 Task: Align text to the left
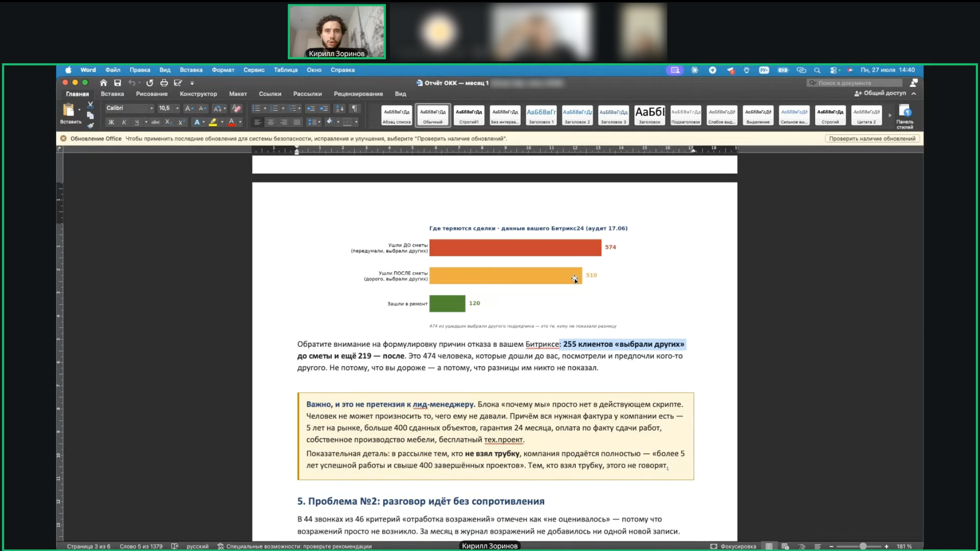[257, 122]
